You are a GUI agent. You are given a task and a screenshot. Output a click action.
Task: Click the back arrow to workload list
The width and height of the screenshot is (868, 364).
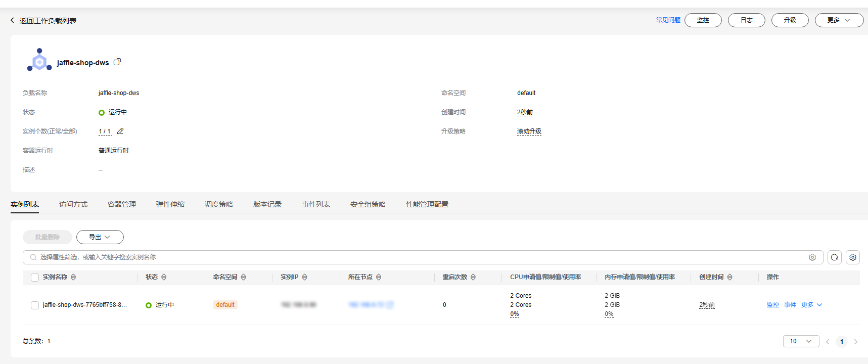click(x=12, y=20)
